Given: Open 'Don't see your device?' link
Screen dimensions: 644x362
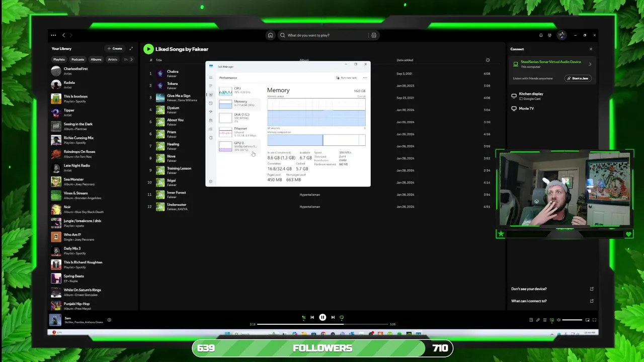Looking at the screenshot, I should point(552,289).
